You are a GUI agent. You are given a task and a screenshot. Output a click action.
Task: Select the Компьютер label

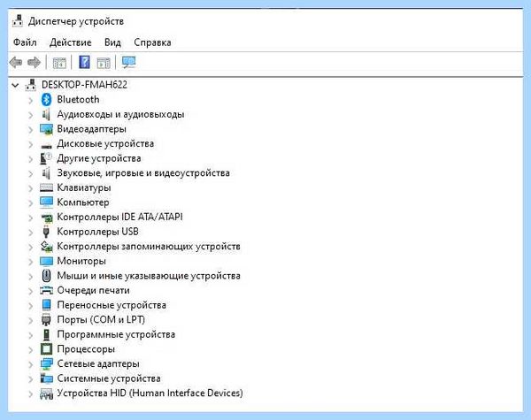(83, 202)
